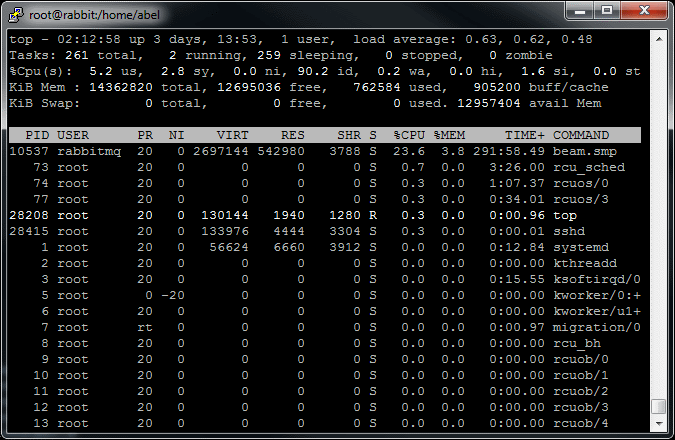Click the VIRT column header
The height and width of the screenshot is (440, 675).
pyautogui.click(x=232, y=135)
